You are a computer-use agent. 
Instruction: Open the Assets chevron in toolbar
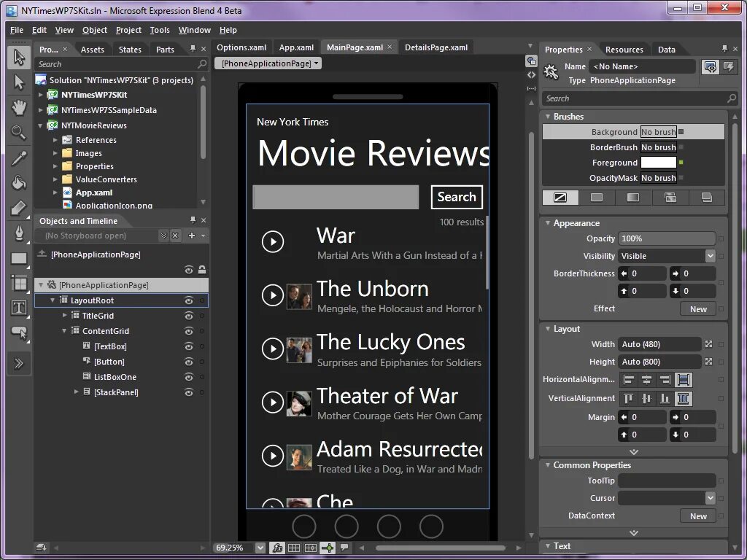[x=18, y=364]
